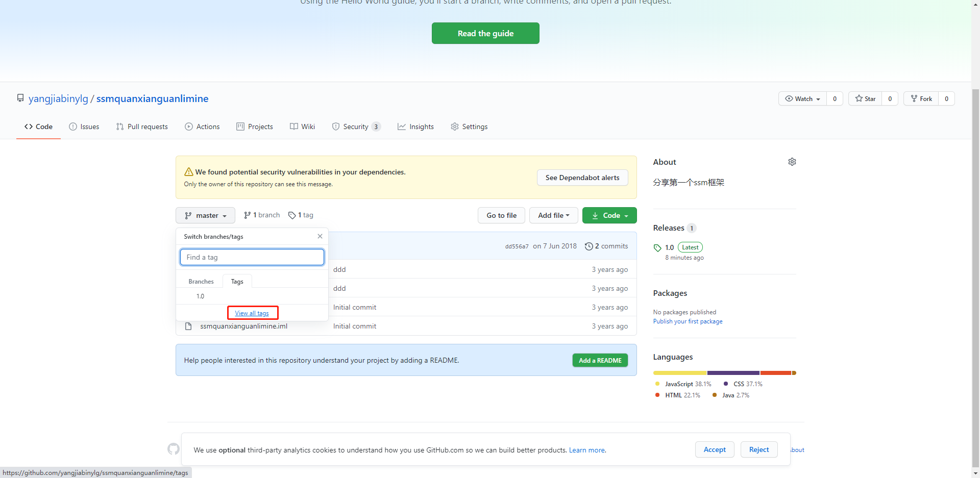Screen dimensions: 980x478
Task: Open the green Code download dropdown
Action: [x=609, y=215]
